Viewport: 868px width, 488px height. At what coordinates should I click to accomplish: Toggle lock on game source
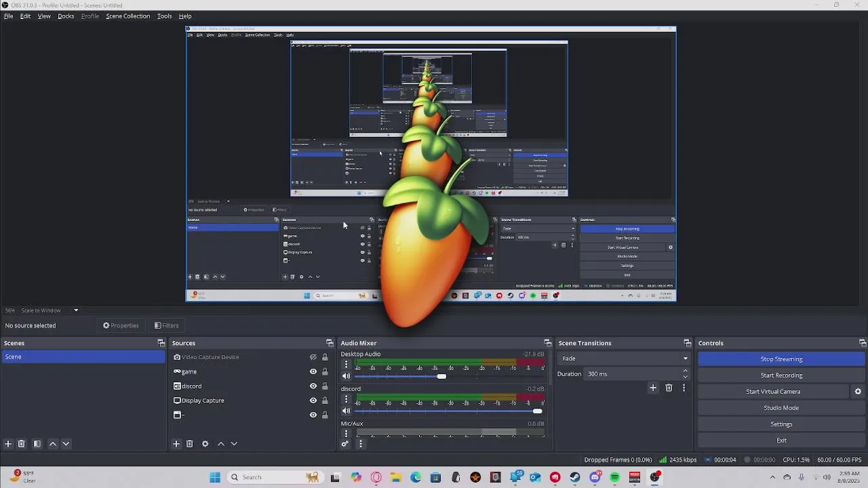click(325, 371)
